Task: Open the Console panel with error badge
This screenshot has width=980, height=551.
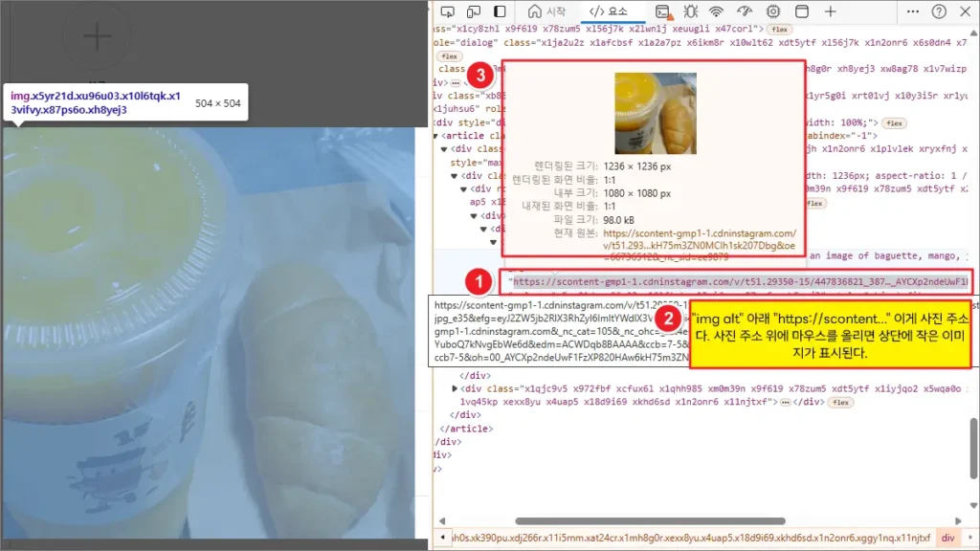Action: 661,11
